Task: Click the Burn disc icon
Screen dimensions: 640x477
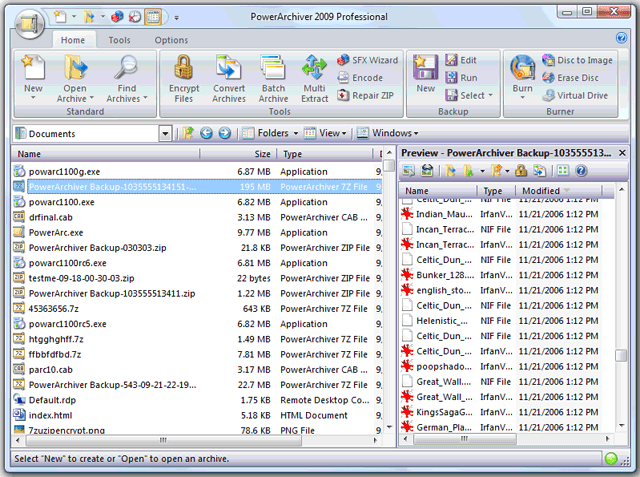Action: (522, 67)
